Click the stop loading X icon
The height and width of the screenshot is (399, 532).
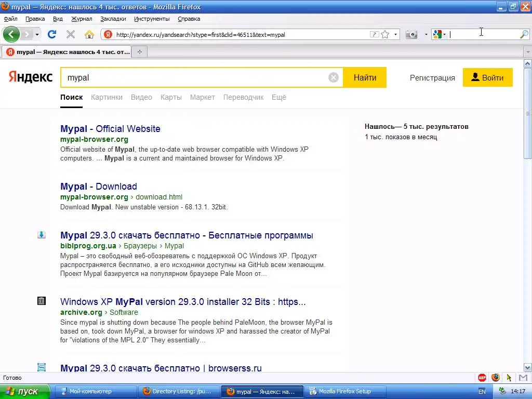point(71,34)
